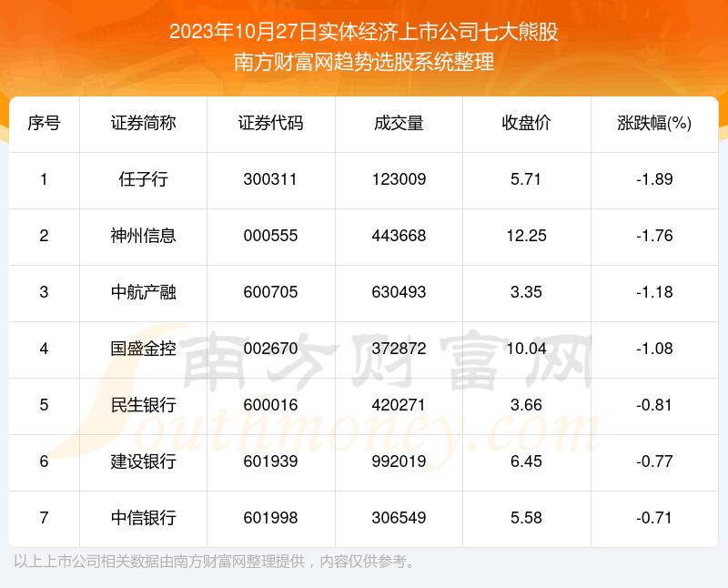
Task: Click the title '2023年10月27日实体经济上市公司七大熊股'
Action: (363, 33)
